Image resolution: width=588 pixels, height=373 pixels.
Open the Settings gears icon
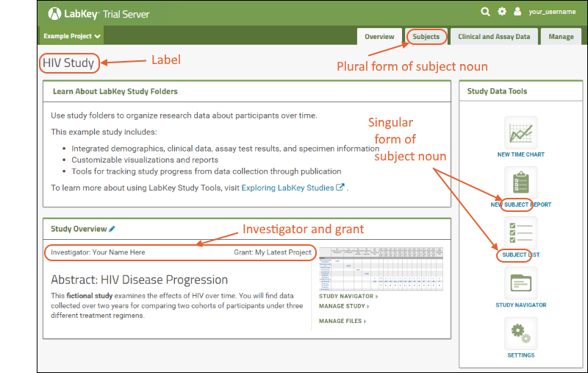point(520,333)
